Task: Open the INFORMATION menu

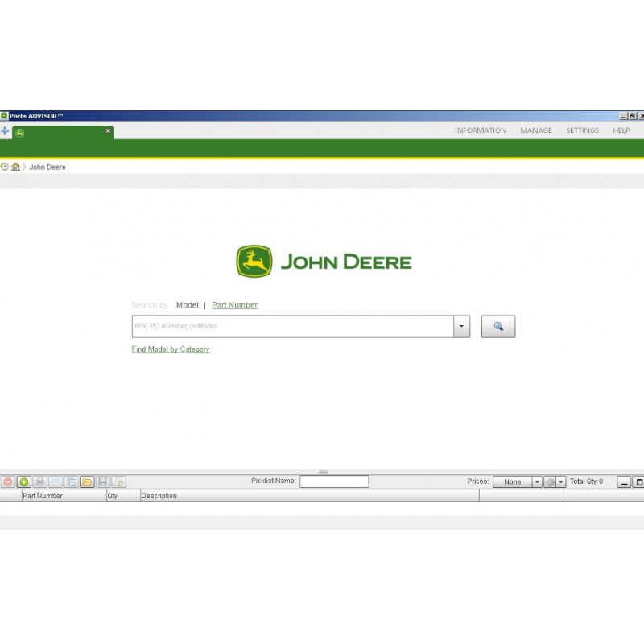Action: point(481,130)
